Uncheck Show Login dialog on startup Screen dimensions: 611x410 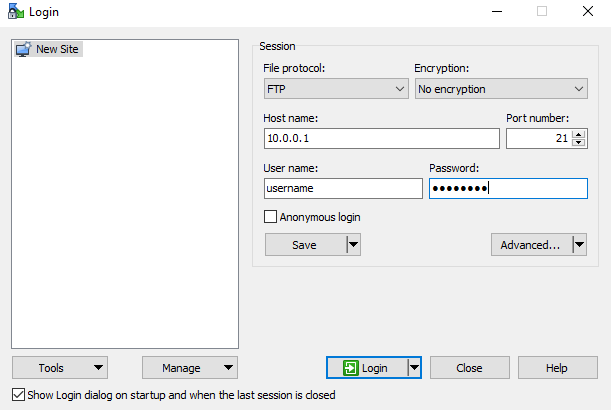click(17, 395)
